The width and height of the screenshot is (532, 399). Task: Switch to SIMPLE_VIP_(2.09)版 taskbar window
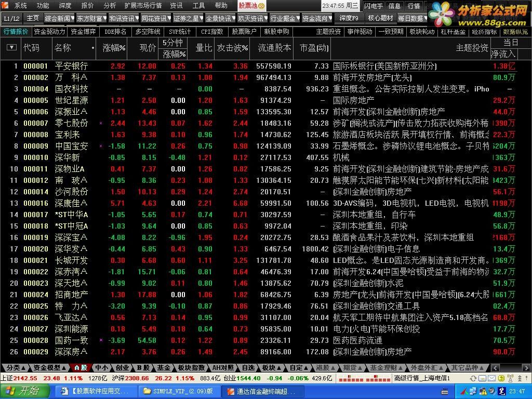pyautogui.click(x=179, y=391)
